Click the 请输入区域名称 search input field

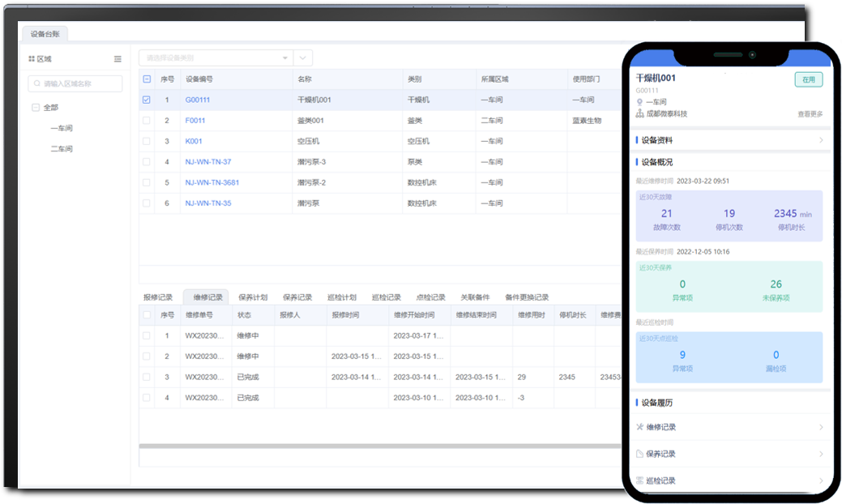tap(79, 83)
